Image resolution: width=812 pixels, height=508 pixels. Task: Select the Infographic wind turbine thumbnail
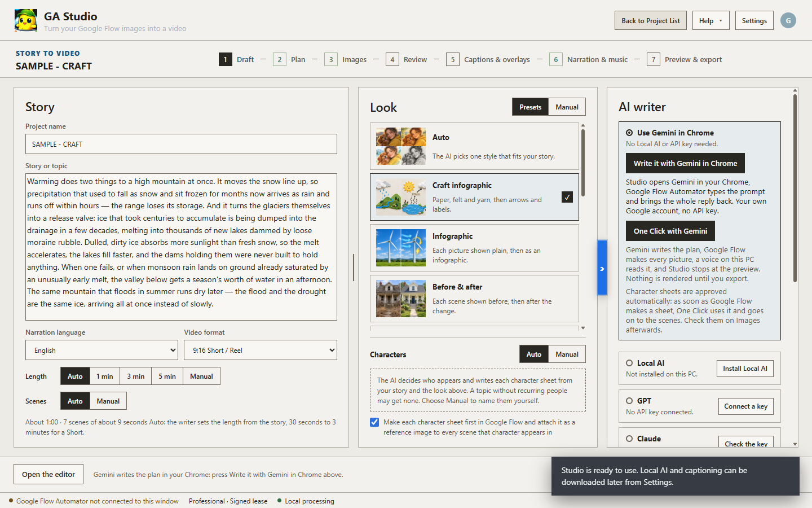click(401, 248)
